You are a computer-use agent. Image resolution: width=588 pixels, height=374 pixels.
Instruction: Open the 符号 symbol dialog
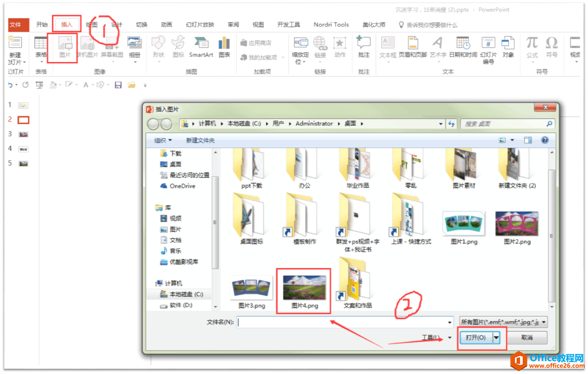[x=552, y=47]
